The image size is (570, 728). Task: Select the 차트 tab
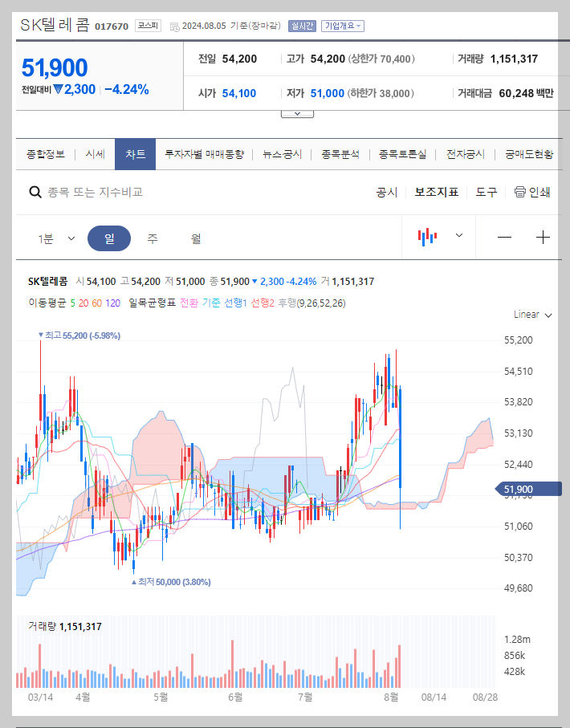135,154
